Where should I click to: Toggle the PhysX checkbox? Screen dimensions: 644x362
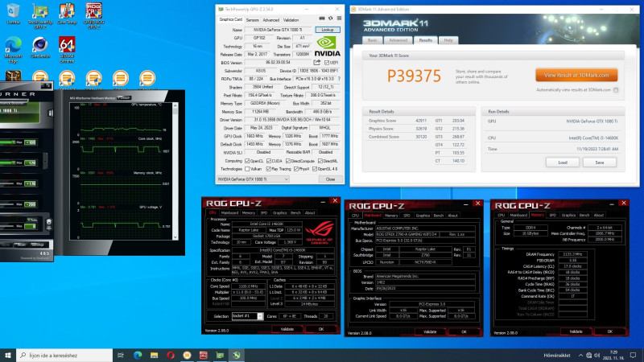pos(295,169)
